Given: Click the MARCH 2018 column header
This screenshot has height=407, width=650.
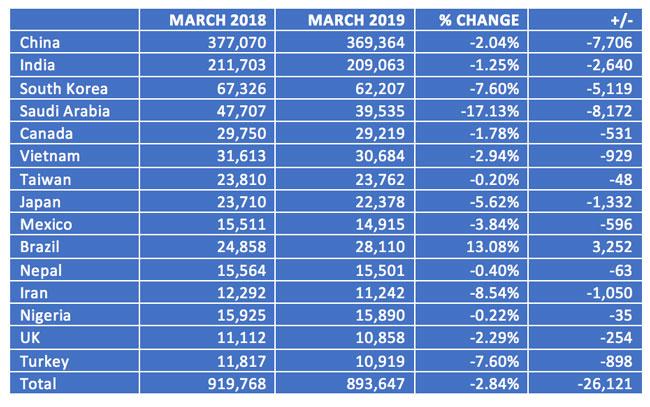Looking at the screenshot, I should (207, 19).
